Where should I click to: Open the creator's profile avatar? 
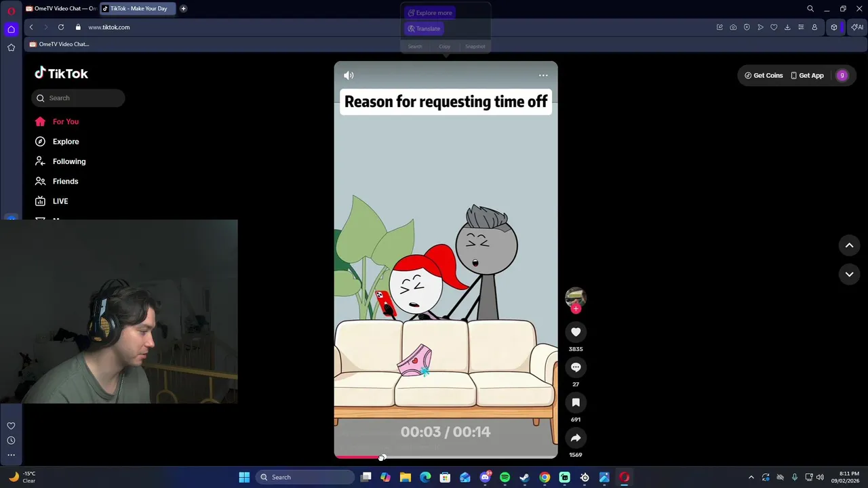pyautogui.click(x=576, y=296)
